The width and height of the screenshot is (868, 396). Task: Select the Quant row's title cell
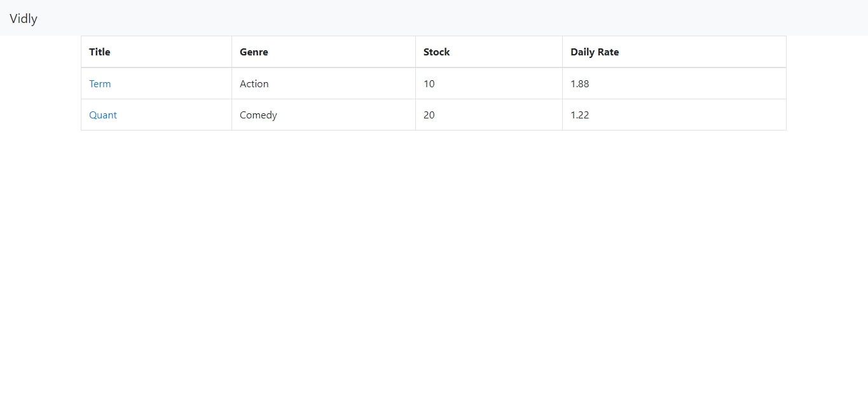click(156, 115)
